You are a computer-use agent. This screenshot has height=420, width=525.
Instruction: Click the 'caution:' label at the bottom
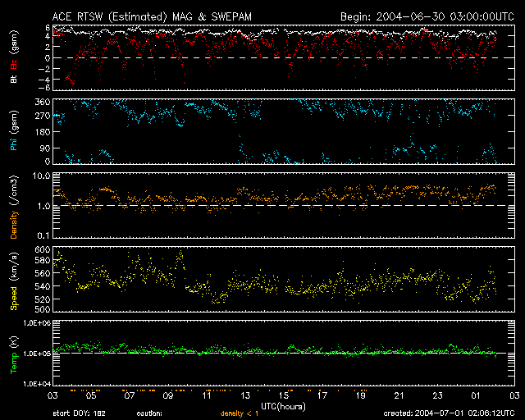coord(149,413)
